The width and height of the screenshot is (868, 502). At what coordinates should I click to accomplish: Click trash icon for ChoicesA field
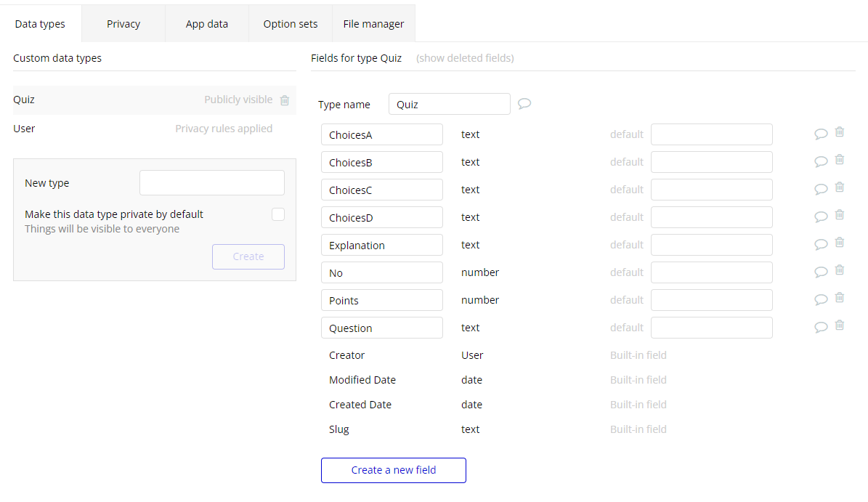pos(840,132)
